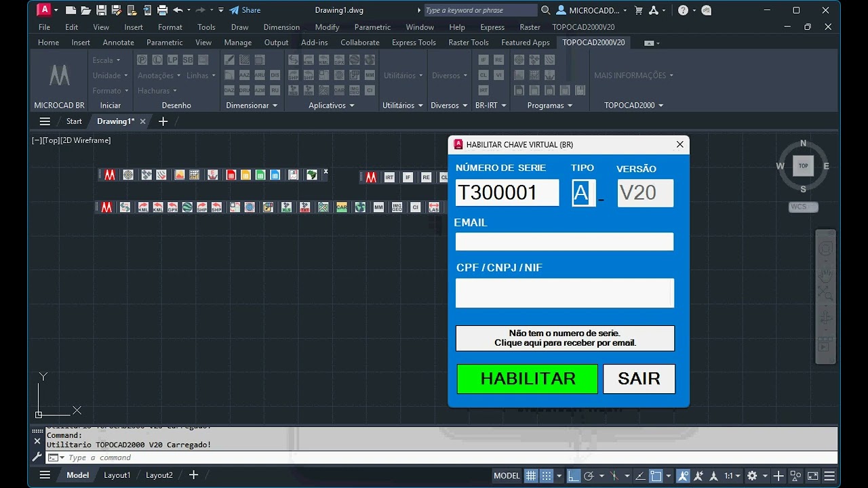Click the Help question mark icon

tap(683, 10)
